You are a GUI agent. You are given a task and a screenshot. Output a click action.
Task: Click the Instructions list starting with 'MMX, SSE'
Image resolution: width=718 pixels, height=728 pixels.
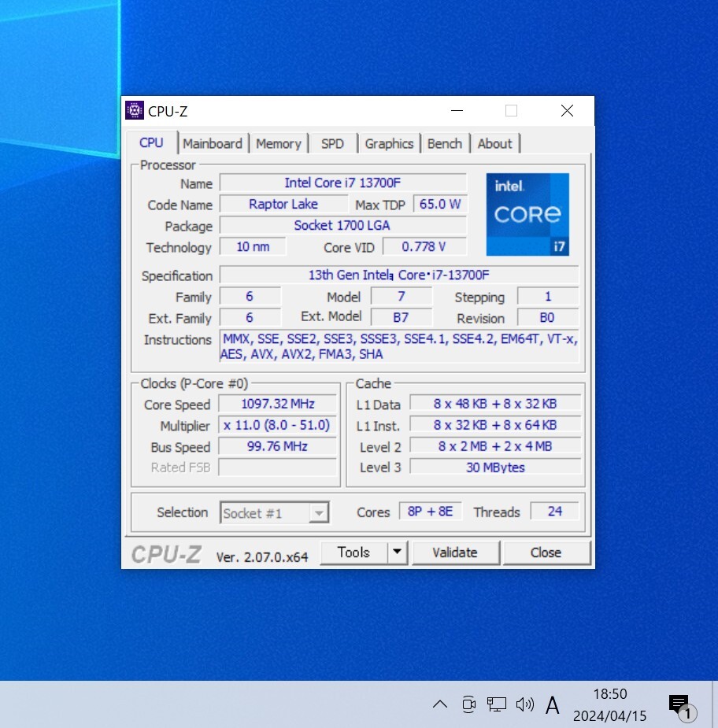click(x=399, y=346)
